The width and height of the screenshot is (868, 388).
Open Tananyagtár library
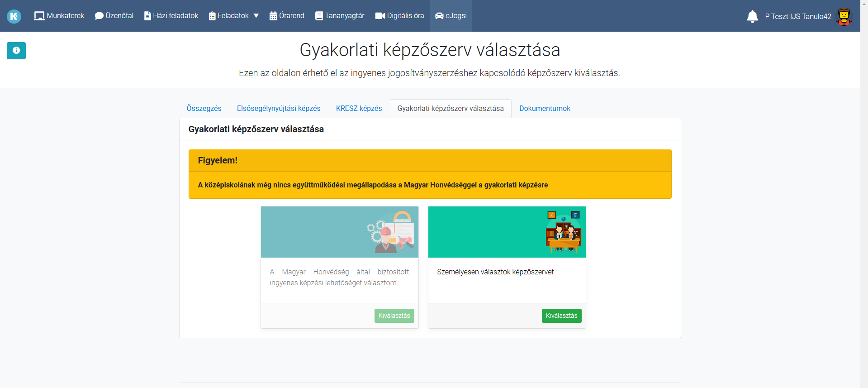[x=340, y=16]
